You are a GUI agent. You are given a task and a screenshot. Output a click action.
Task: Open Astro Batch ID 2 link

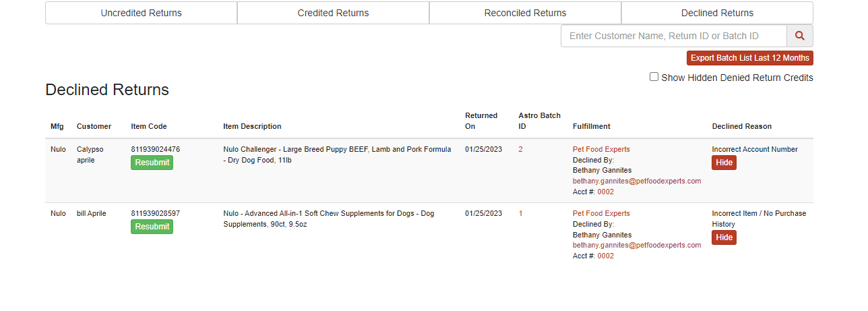(520, 150)
